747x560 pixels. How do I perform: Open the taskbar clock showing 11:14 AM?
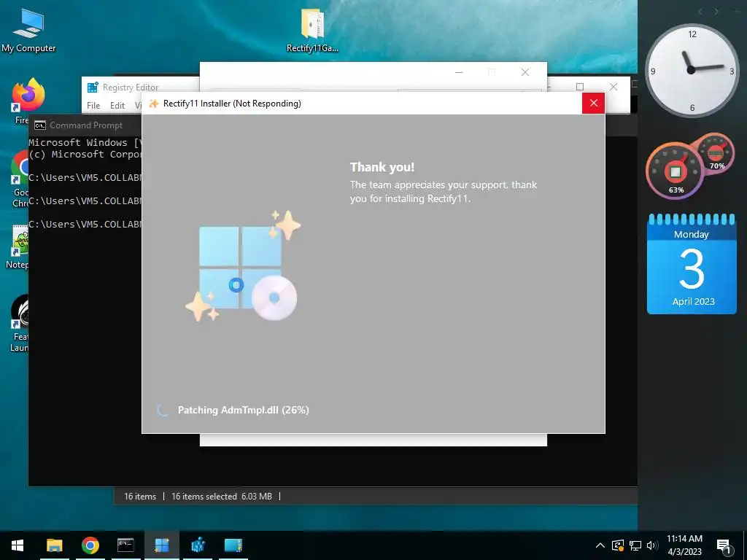684,545
